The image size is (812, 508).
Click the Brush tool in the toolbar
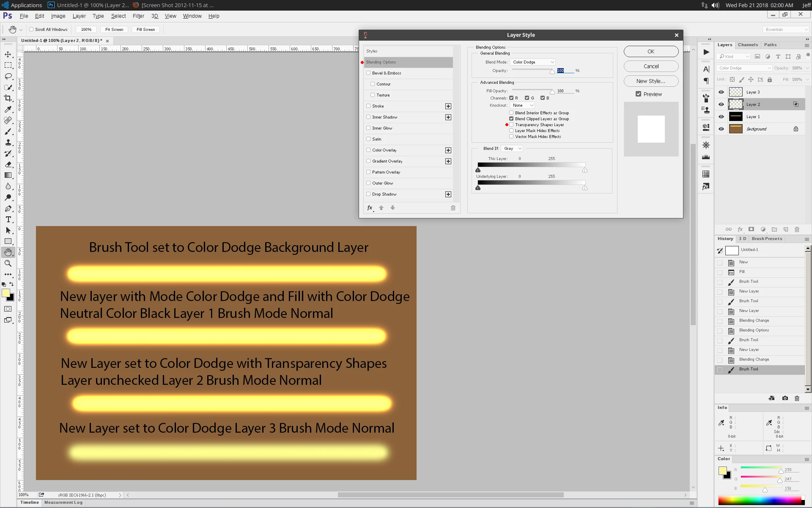[8, 131]
